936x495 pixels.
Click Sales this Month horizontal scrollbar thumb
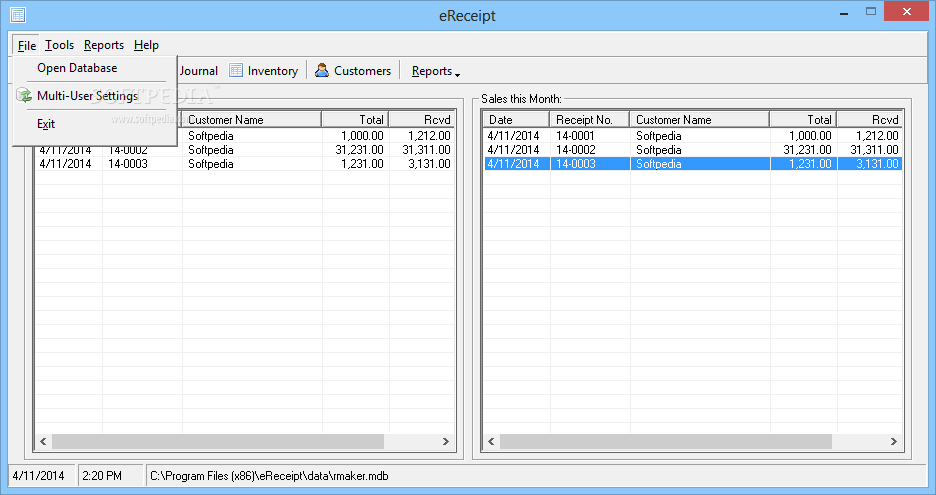pos(666,441)
